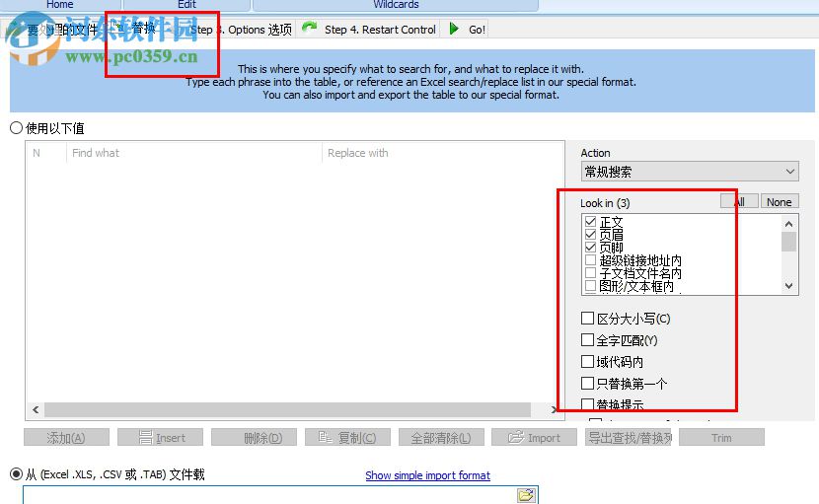The width and height of the screenshot is (819, 504).
Task: Check the 子文档文件名内 checkbox
Action: (x=590, y=272)
